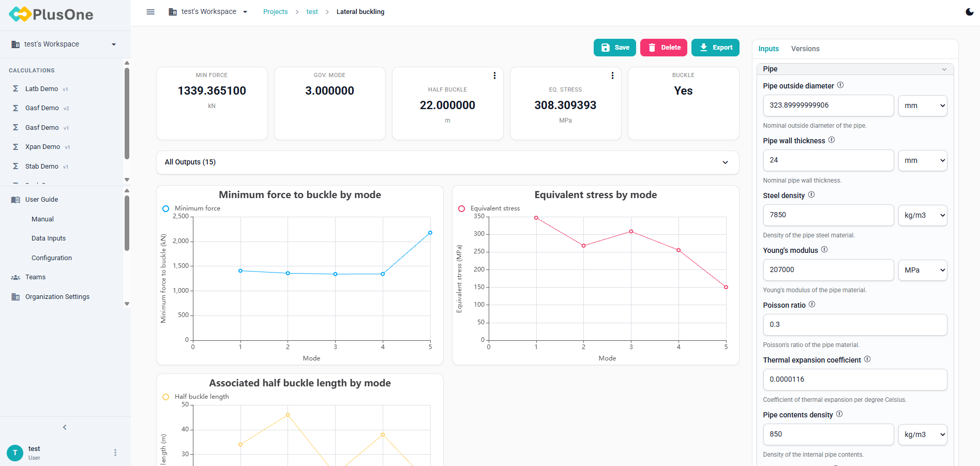980x466 pixels.
Task: Click info icon beside Pipe wall thickness
Action: click(x=832, y=140)
